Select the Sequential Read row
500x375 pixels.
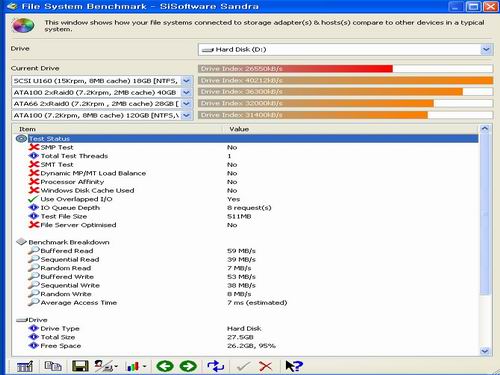coord(247,259)
